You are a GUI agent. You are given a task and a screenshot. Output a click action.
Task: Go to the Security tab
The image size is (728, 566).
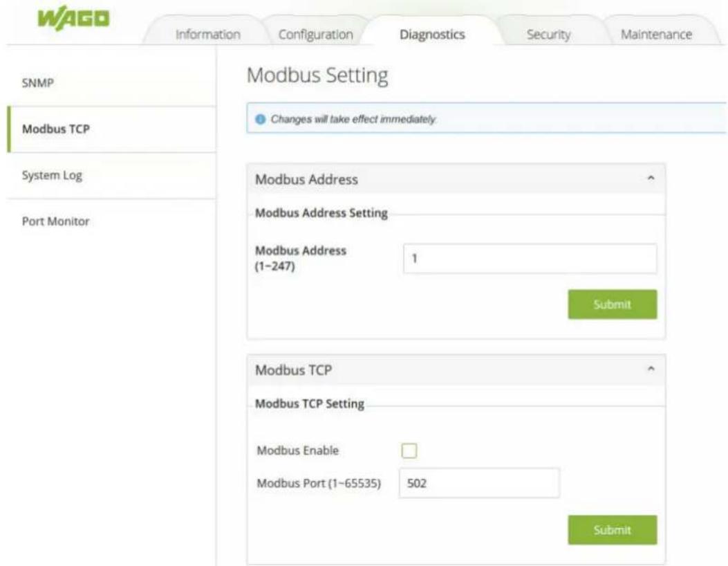click(x=548, y=35)
